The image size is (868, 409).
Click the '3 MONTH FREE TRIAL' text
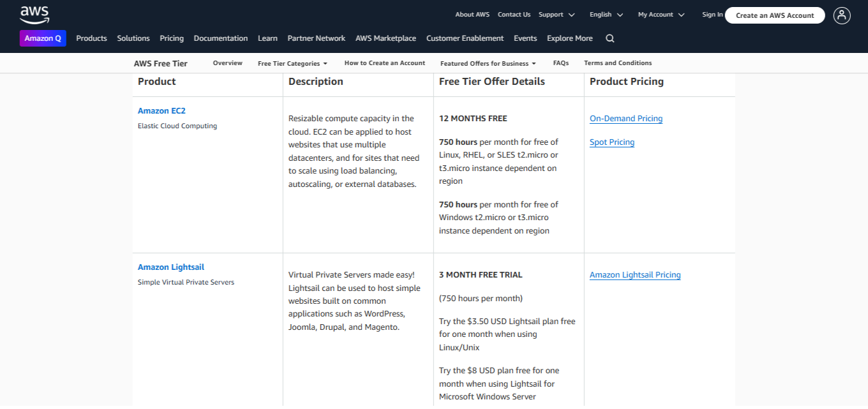[481, 275]
